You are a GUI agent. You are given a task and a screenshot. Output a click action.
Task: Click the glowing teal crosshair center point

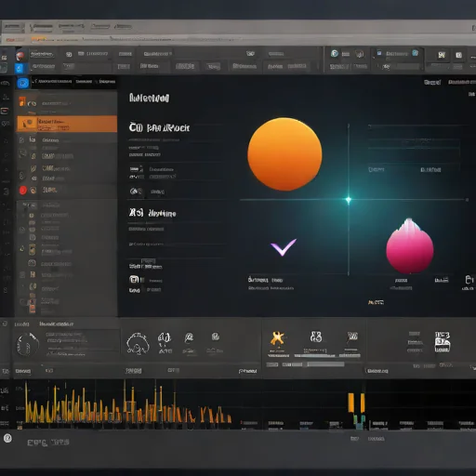click(349, 200)
